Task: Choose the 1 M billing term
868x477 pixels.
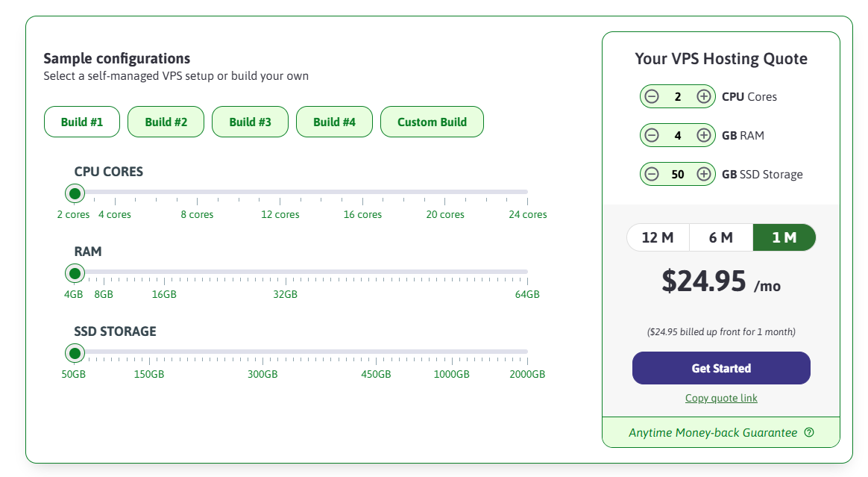Action: 784,237
